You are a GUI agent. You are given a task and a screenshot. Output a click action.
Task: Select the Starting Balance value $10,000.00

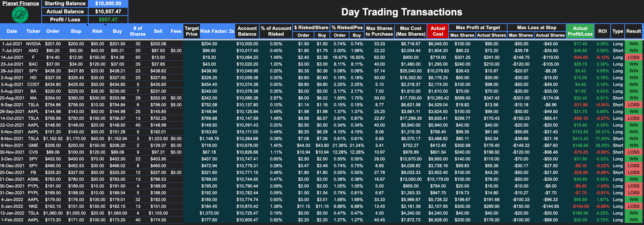click(108, 3)
